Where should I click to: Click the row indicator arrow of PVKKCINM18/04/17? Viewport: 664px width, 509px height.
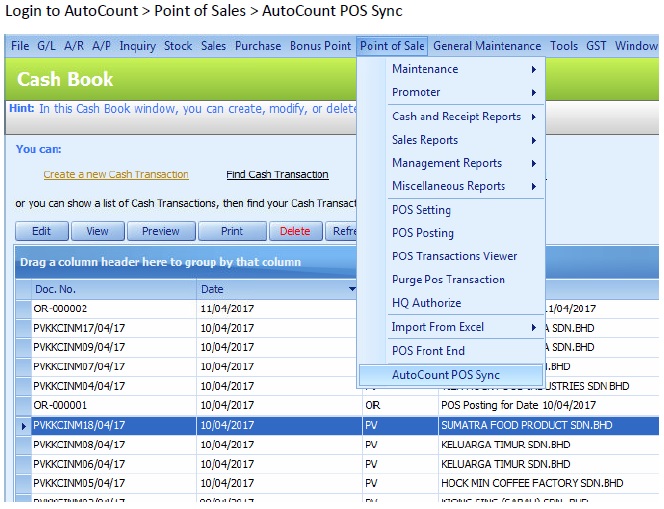pos(24,425)
